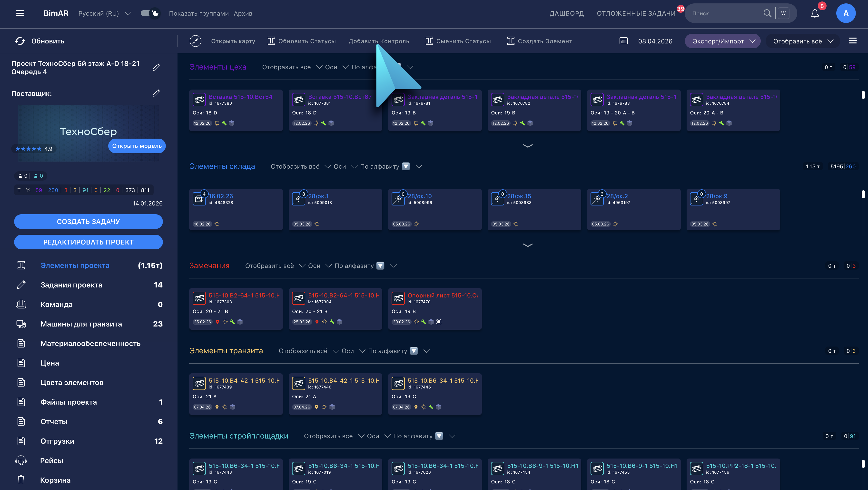Open the Русский (RU) language dropdown
Viewport: 868px width, 490px height.
point(104,13)
